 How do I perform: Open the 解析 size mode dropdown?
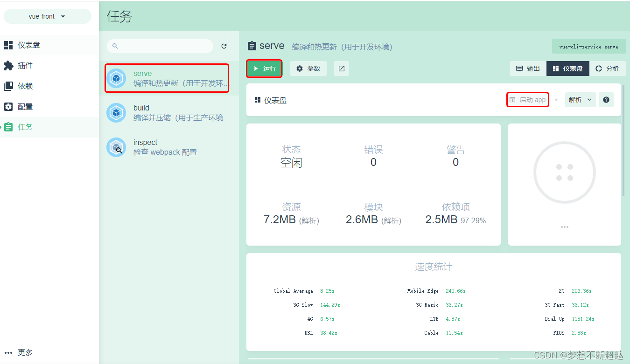580,100
